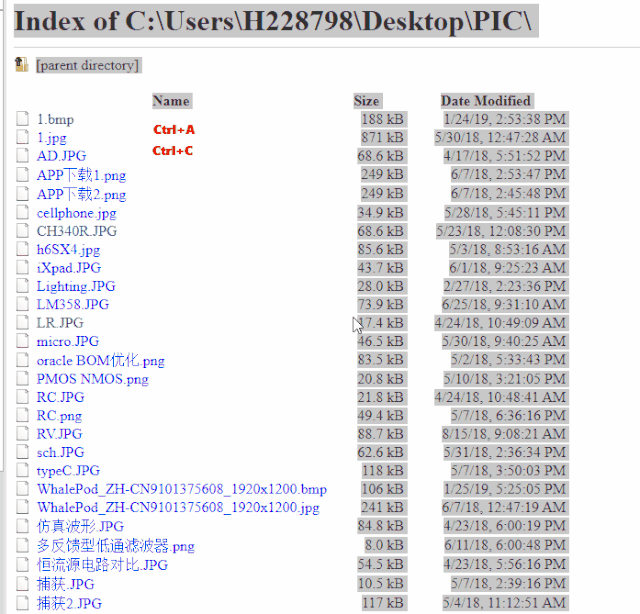Screen dimensions: 640x614
Task: Open Lighting.JPG file link
Action: click(x=76, y=286)
